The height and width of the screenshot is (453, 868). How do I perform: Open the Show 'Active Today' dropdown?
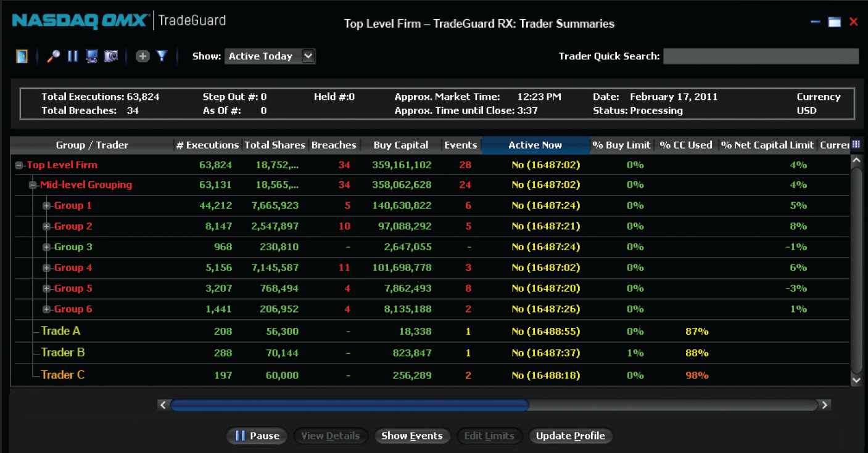pos(270,56)
